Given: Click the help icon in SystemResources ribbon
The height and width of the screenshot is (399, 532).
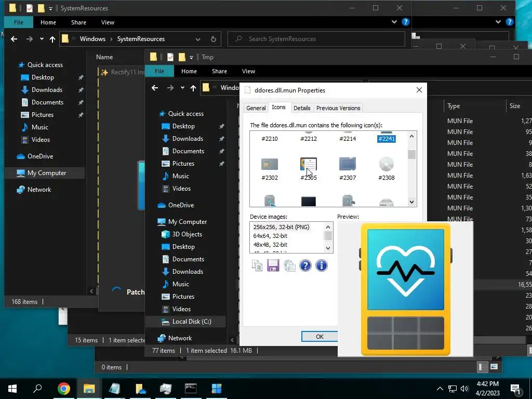Looking at the screenshot, I should (405, 22).
